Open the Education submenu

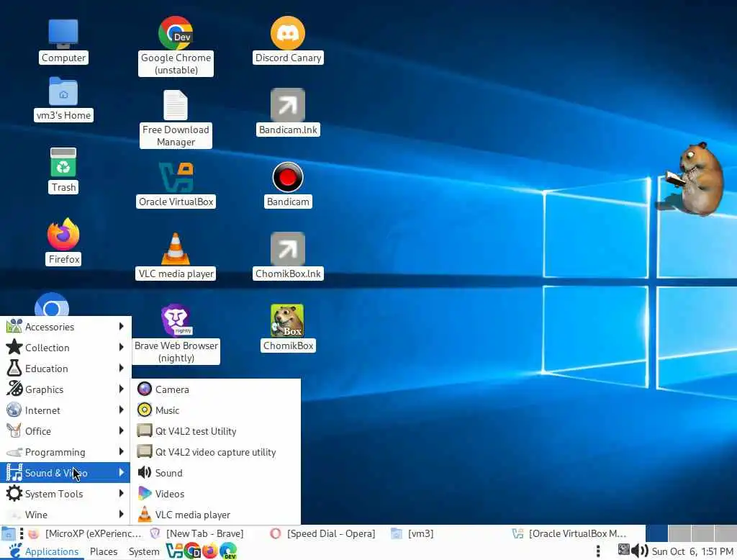pyautogui.click(x=65, y=369)
